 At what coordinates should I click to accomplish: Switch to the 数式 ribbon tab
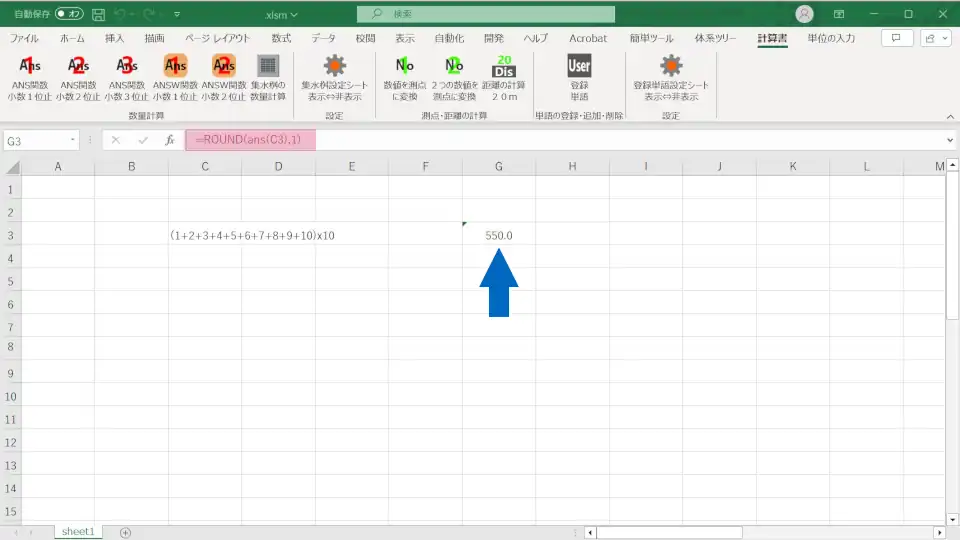[x=281, y=38]
